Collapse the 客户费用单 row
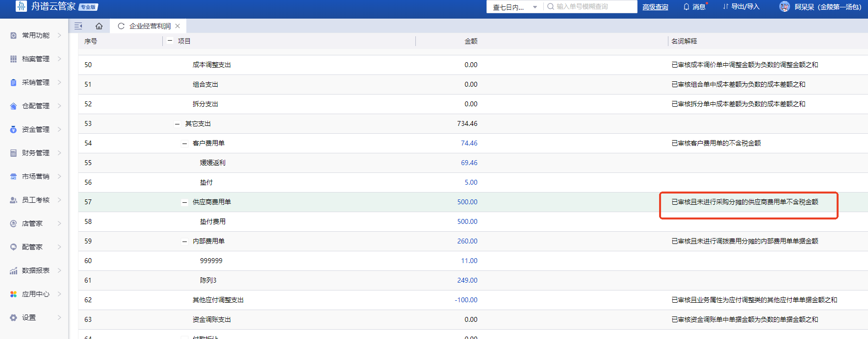Viewport: 868px width, 339px height. (x=184, y=144)
